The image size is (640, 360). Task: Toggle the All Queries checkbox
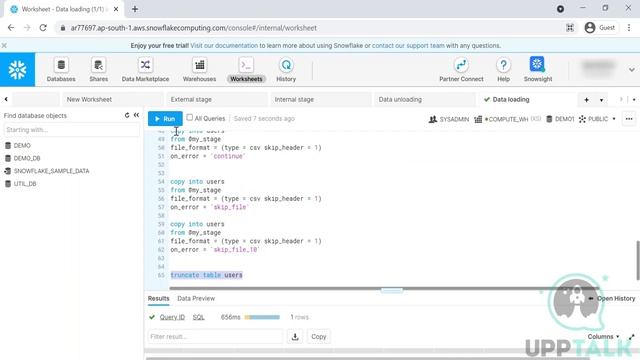coord(189,118)
